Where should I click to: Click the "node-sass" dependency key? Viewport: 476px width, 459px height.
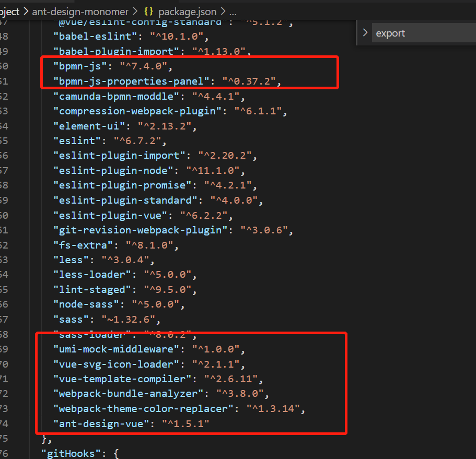(x=86, y=304)
